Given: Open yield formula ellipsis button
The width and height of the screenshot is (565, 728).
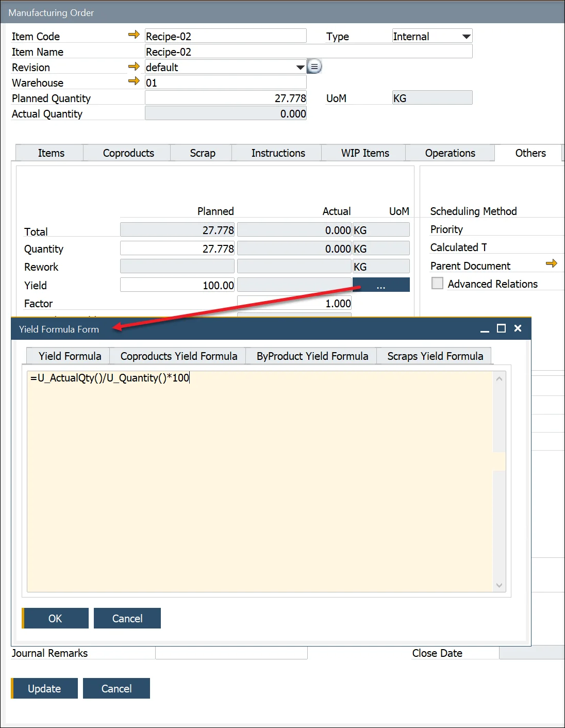Looking at the screenshot, I should point(381,285).
